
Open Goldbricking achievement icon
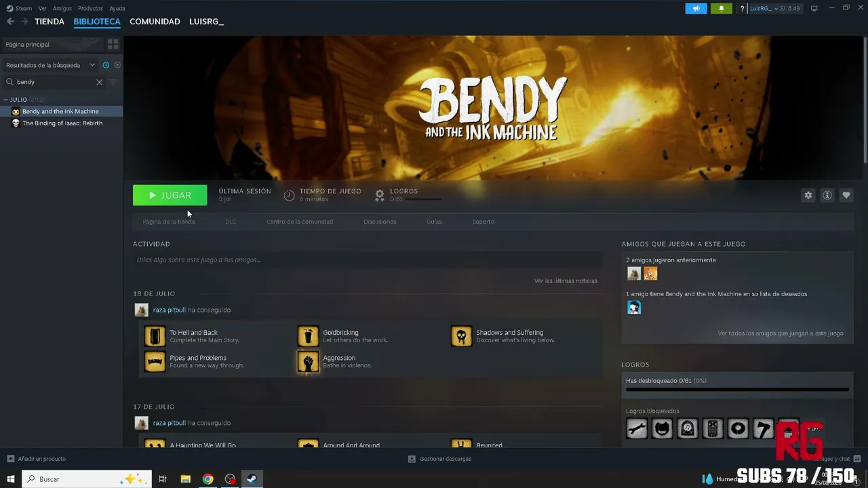point(308,336)
